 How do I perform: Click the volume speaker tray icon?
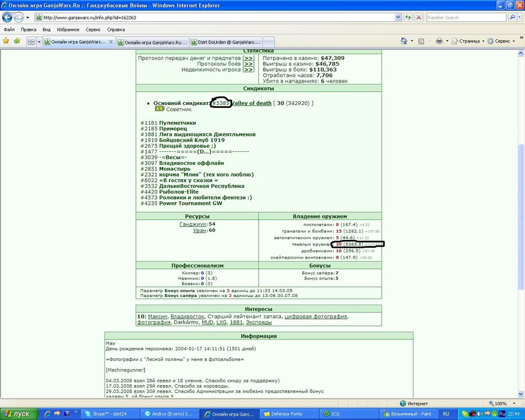(480, 414)
